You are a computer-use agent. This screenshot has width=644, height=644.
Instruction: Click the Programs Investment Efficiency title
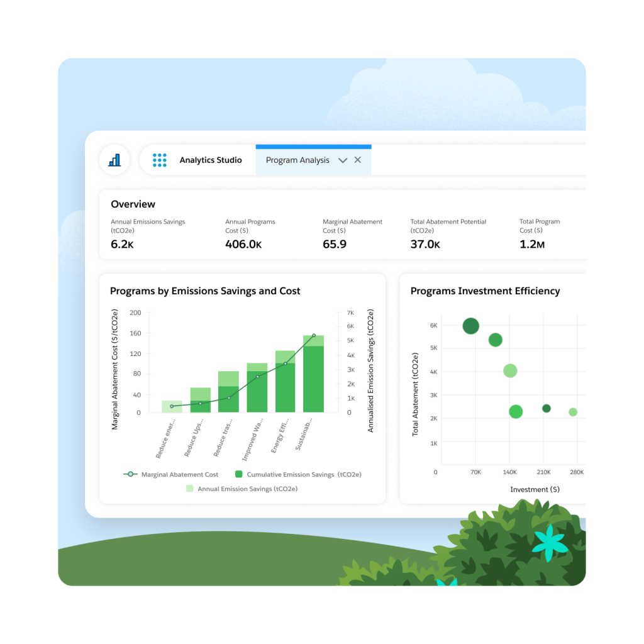point(485,291)
